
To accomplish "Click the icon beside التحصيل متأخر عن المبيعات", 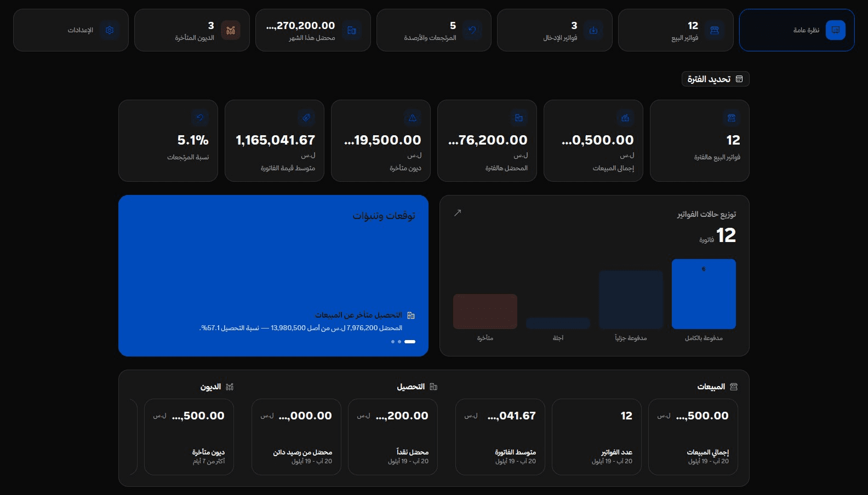I will (x=411, y=315).
